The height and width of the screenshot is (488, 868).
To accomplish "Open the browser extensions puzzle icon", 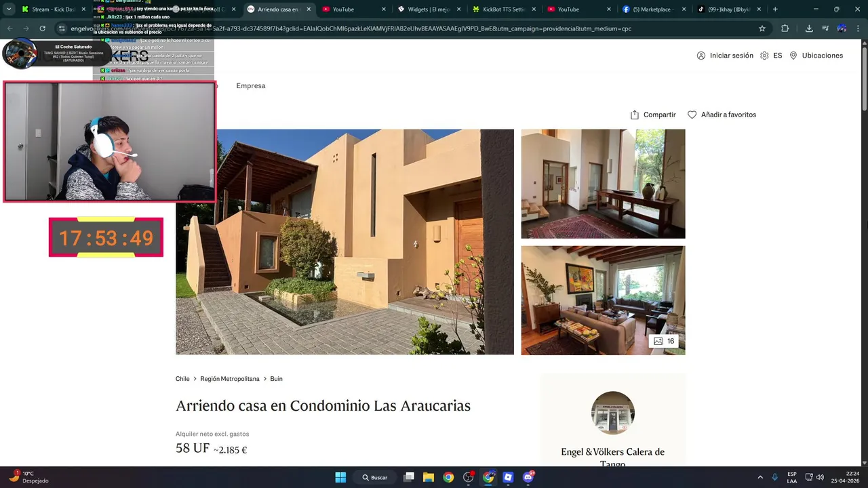I will (x=785, y=28).
